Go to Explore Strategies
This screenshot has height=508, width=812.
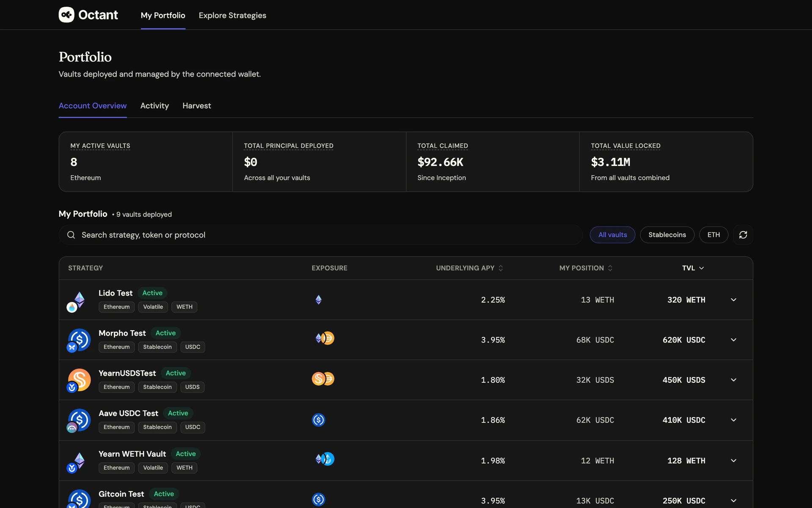[x=232, y=15]
